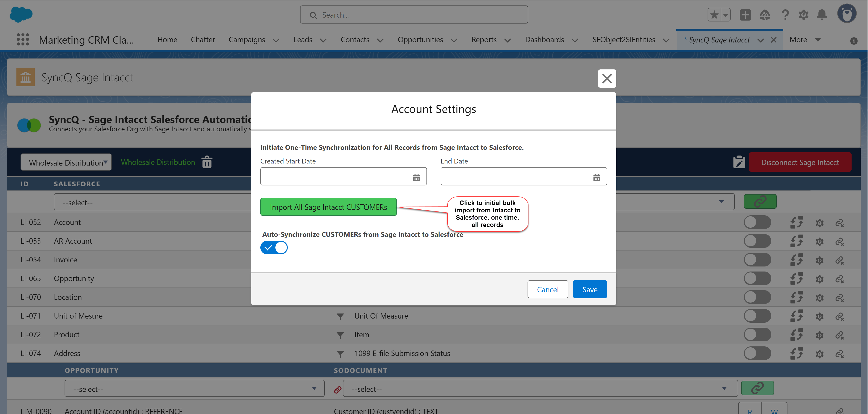Image resolution: width=868 pixels, height=414 pixels.
Task: Toggle Auto-Synchronize CUSTOMERs switch
Action: (x=274, y=248)
